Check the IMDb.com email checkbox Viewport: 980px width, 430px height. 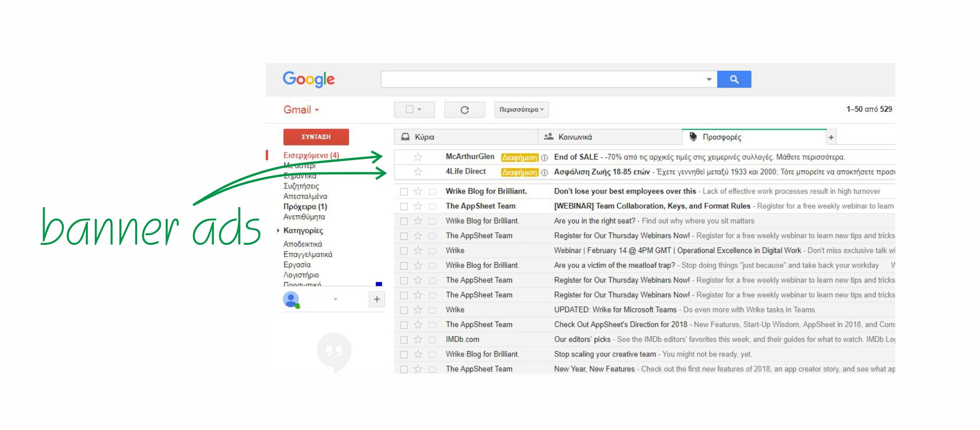tap(403, 339)
